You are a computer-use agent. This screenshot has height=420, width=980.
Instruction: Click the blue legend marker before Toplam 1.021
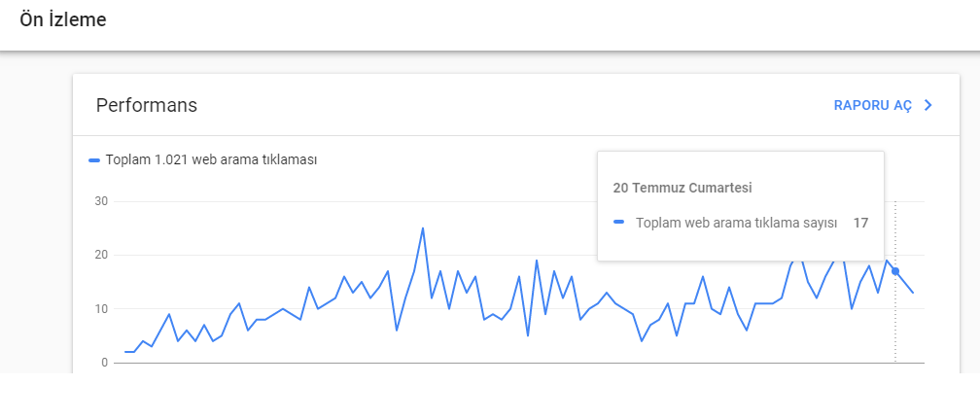coord(94,160)
